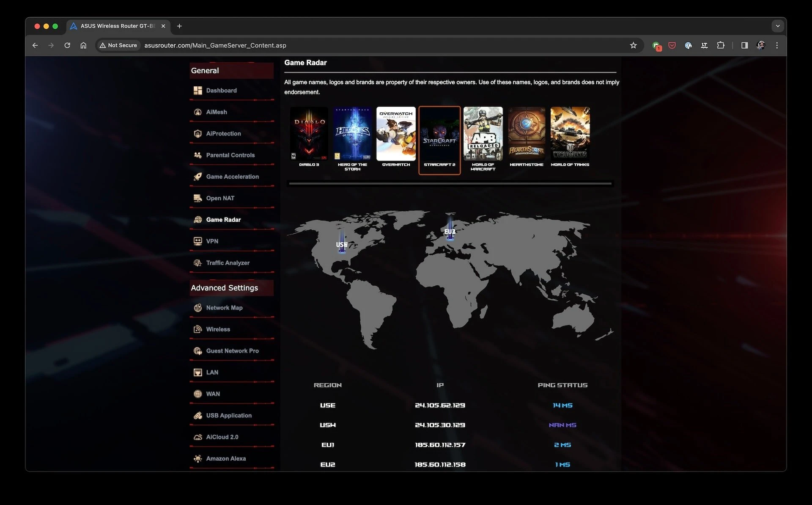Click the Game Acceleration rocket icon
Image resolution: width=812 pixels, height=505 pixels.
click(x=198, y=177)
